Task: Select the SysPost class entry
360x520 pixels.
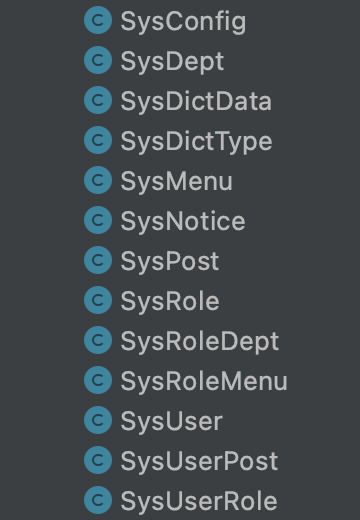Action: pos(170,262)
